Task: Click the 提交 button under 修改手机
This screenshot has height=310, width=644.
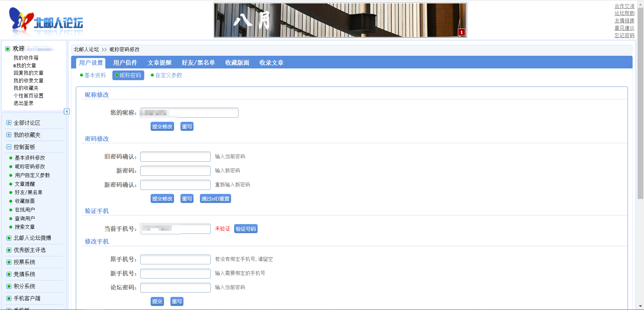Action: coord(157,301)
